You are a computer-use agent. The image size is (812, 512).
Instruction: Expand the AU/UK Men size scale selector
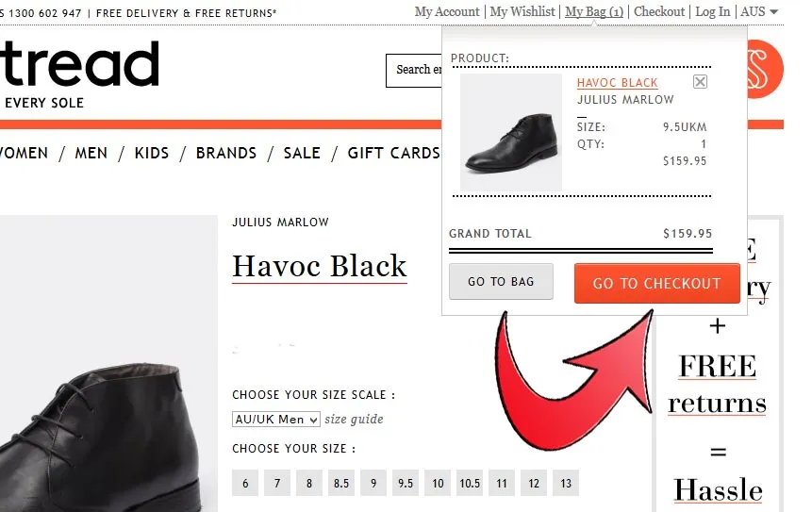coord(276,419)
